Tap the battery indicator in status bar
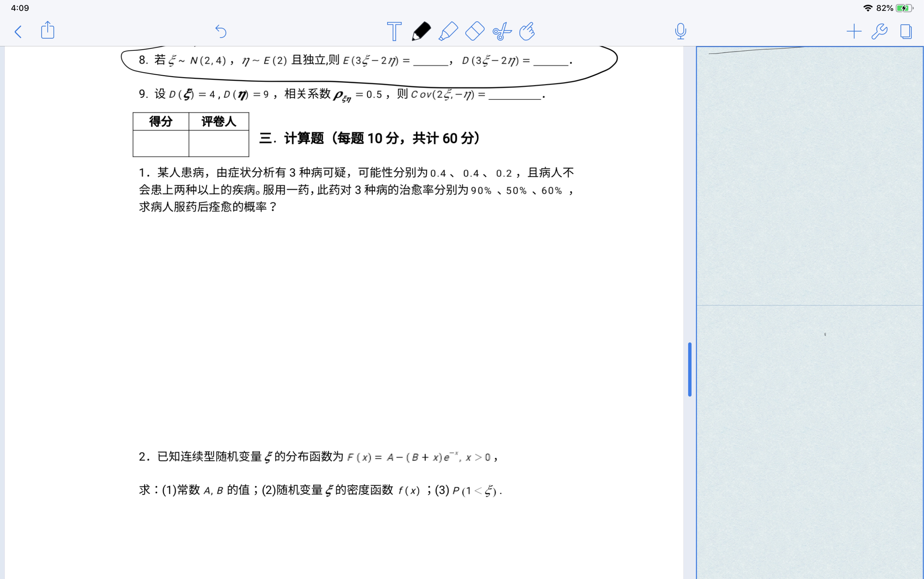 pyautogui.click(x=904, y=8)
